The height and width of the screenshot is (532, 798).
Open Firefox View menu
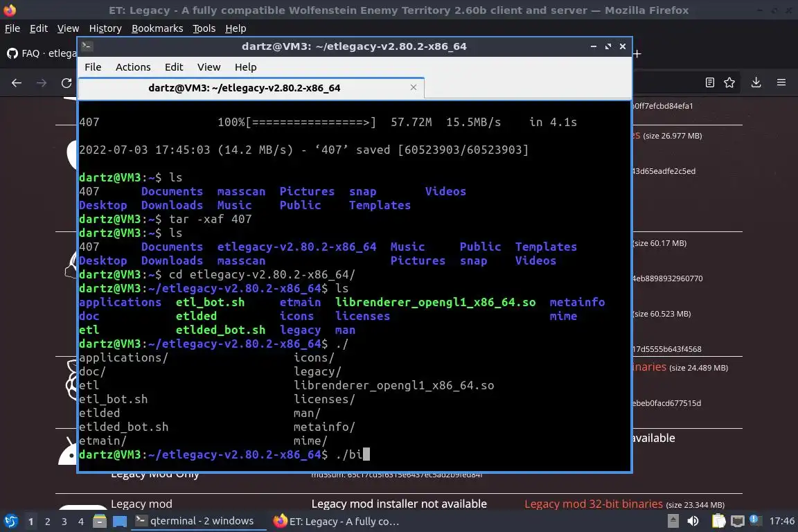68,28
